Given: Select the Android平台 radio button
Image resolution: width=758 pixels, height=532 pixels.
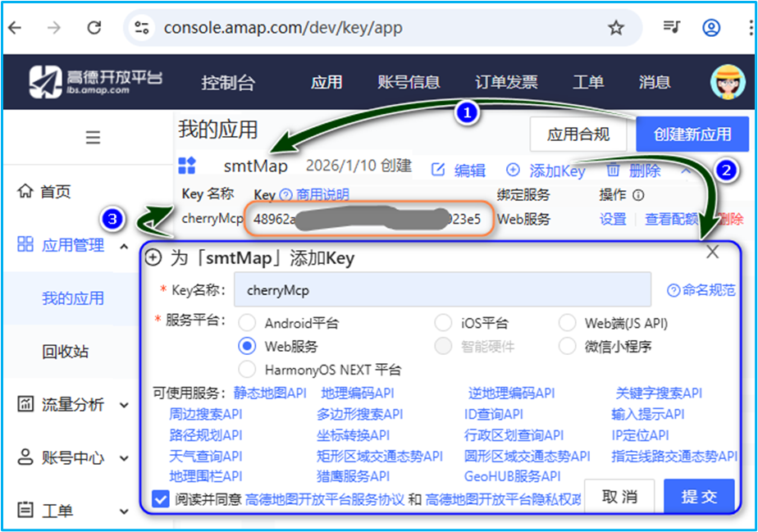Looking at the screenshot, I should pyautogui.click(x=247, y=323).
